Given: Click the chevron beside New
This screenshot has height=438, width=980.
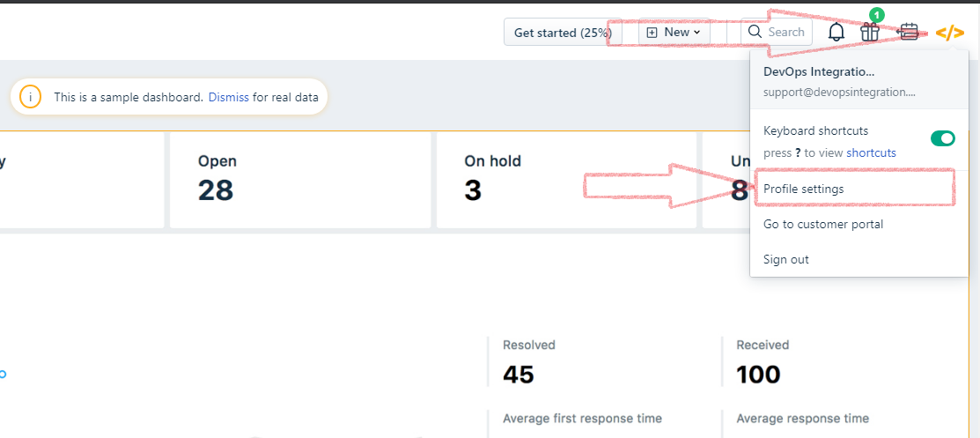Looking at the screenshot, I should pyautogui.click(x=696, y=33).
